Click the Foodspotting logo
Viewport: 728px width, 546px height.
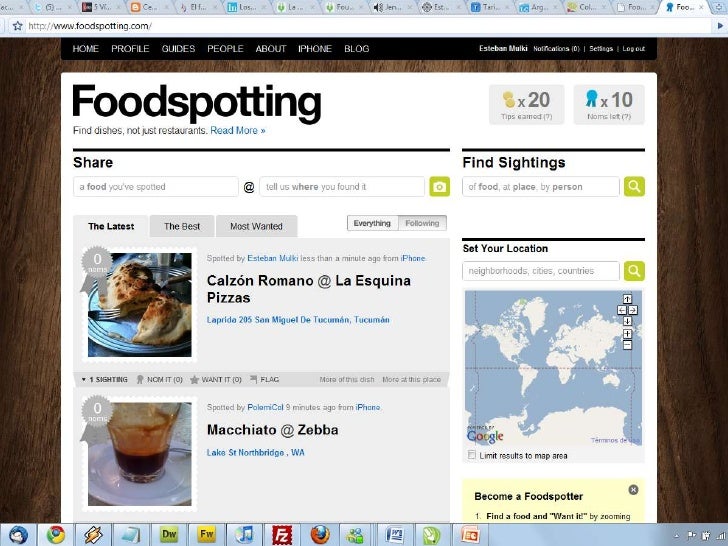coord(196,103)
